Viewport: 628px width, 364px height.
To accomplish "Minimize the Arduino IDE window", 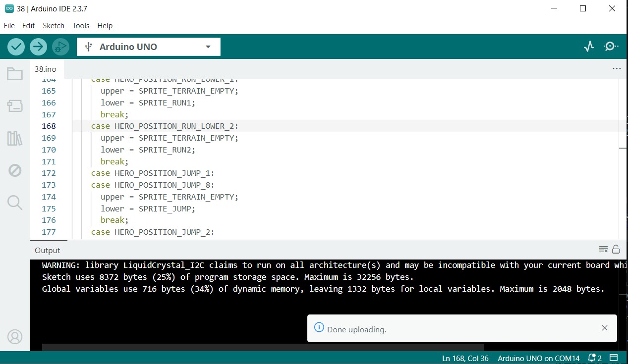I will coord(554,8).
